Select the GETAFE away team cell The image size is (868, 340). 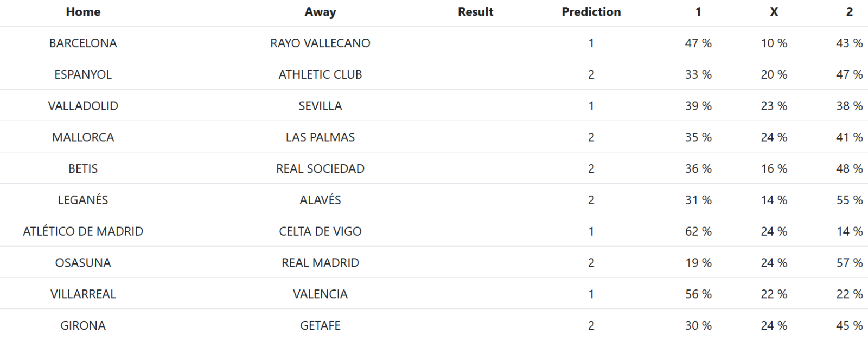(x=320, y=326)
